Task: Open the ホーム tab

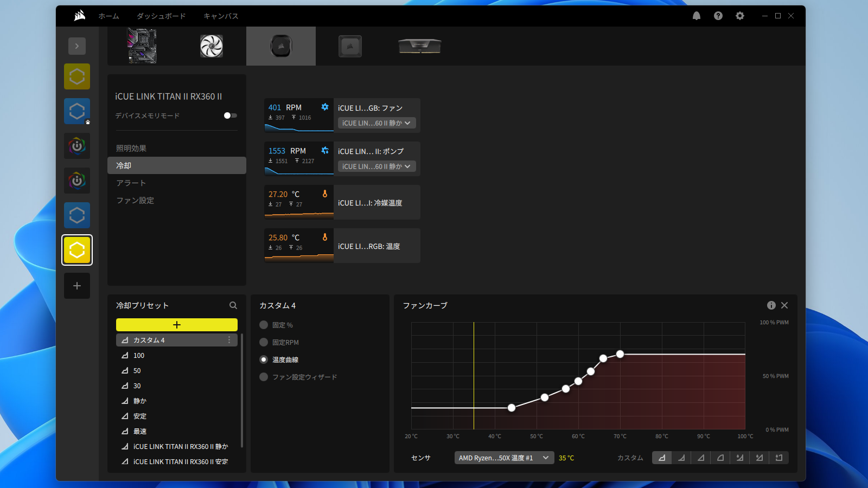Action: tap(108, 16)
